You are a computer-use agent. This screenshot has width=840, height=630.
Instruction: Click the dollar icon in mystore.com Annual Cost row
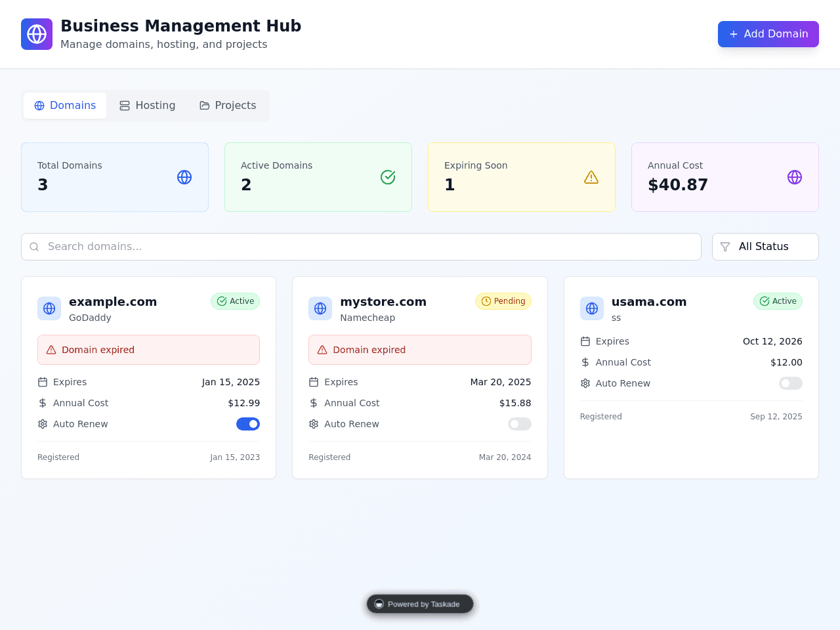(314, 403)
